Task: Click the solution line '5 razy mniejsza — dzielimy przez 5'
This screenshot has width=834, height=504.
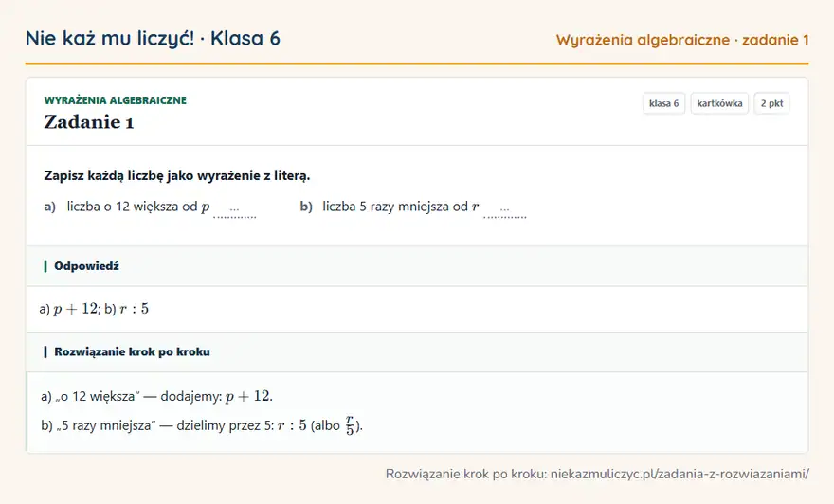Action: (x=202, y=426)
